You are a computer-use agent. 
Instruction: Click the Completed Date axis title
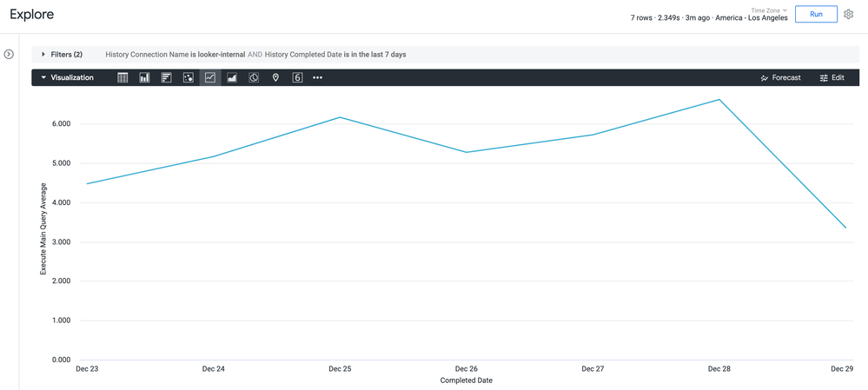coord(466,380)
